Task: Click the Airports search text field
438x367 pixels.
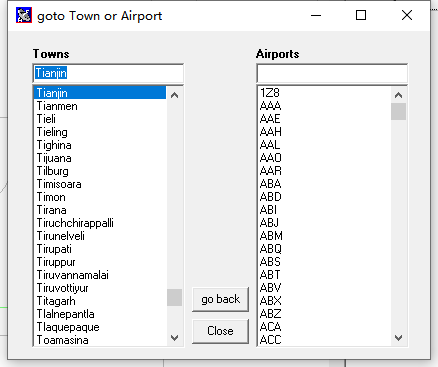Action: 332,73
